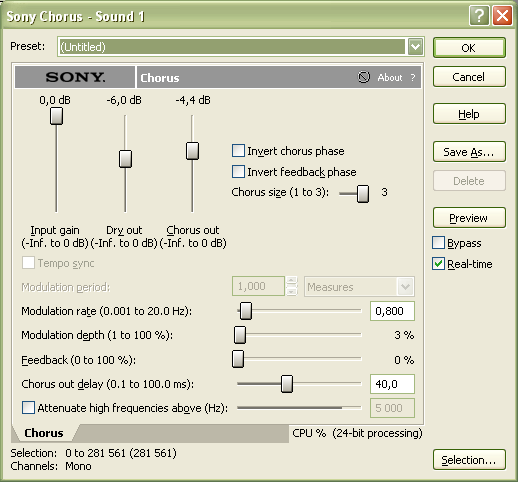Open Help for the plugin
This screenshot has height=482, width=518.
(469, 114)
